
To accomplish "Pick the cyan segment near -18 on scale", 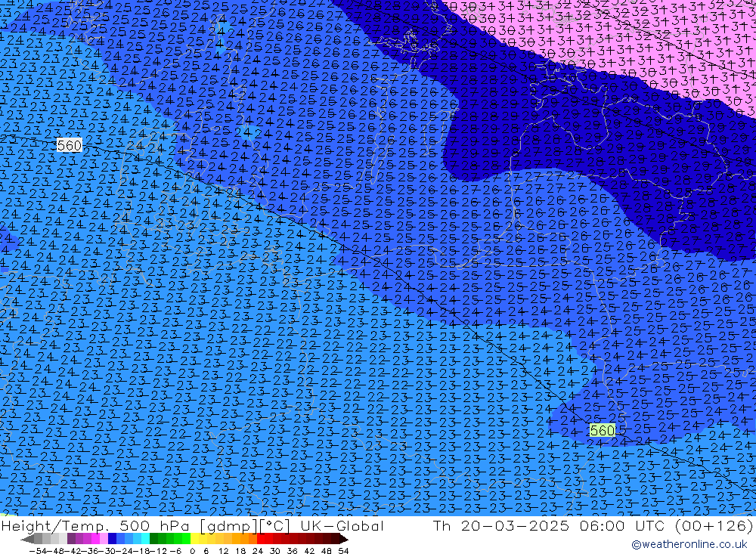I will (x=145, y=539).
